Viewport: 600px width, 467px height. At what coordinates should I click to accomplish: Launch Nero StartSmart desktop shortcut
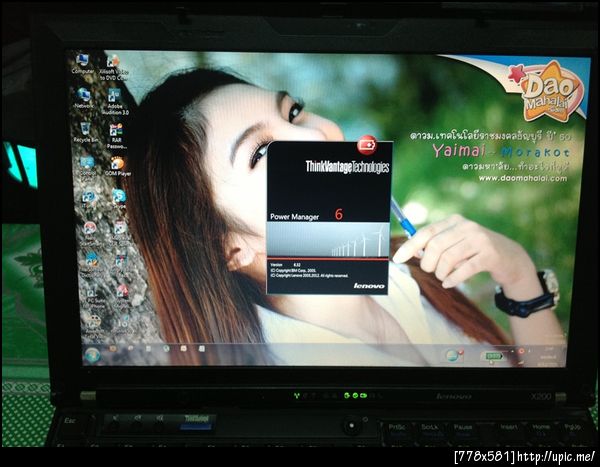pos(90,233)
